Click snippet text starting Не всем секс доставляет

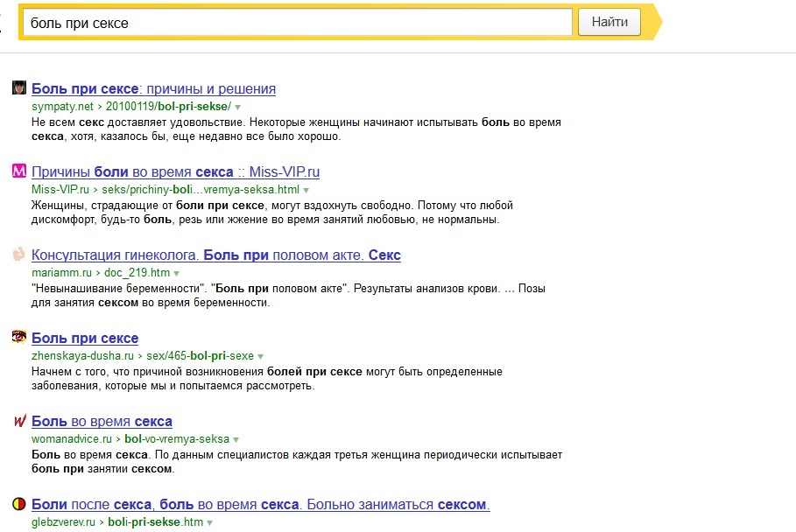297,129
